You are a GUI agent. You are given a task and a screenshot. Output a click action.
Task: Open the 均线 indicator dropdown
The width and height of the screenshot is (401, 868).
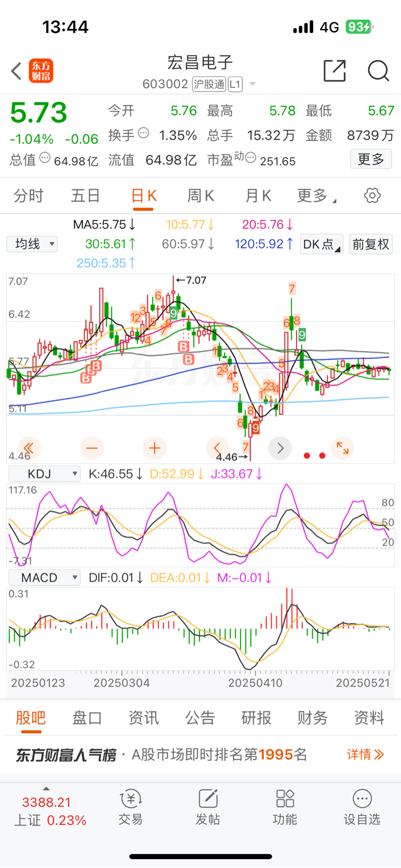pyautogui.click(x=32, y=244)
